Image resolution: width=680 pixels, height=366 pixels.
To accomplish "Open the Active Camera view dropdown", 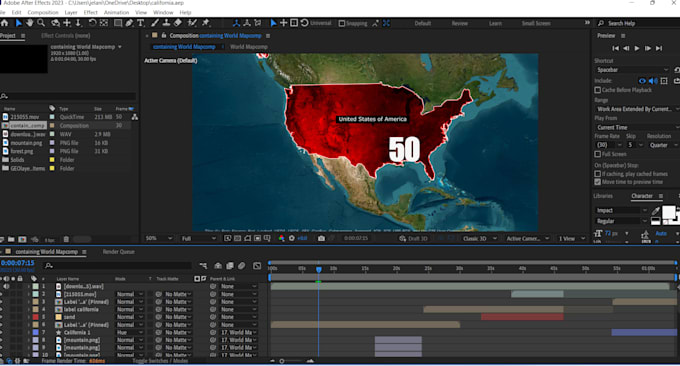I will point(527,238).
